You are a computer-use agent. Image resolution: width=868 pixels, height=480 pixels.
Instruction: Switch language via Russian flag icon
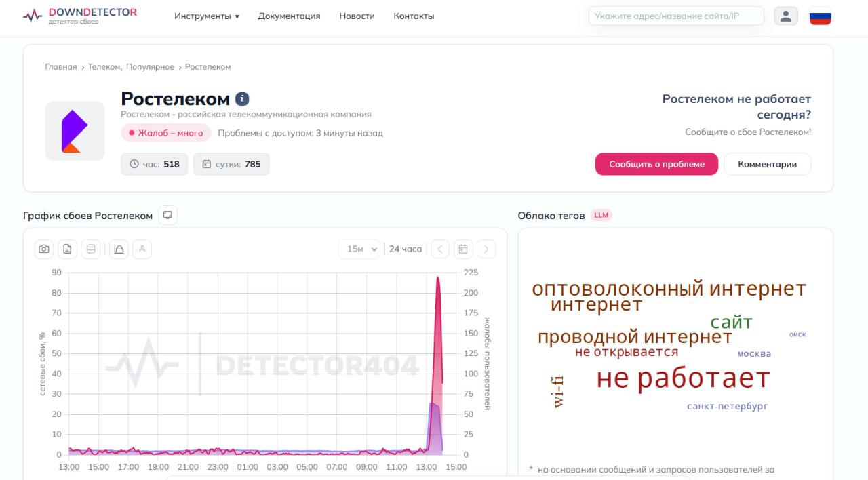tap(821, 16)
